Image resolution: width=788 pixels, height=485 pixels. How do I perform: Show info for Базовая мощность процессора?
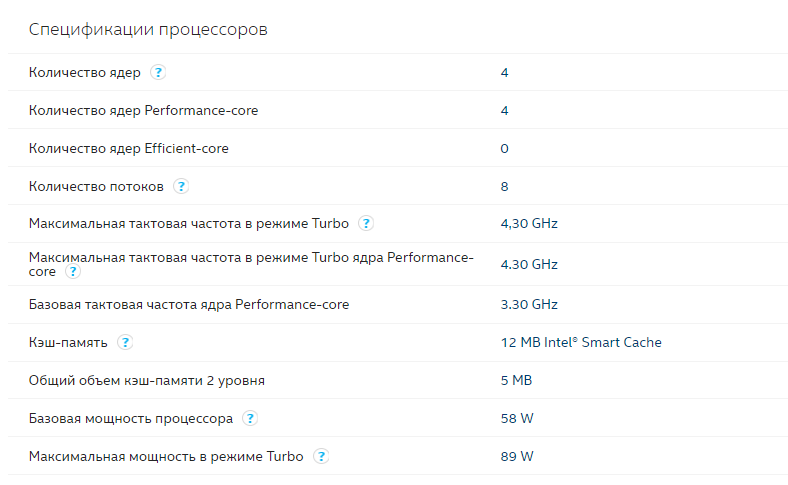click(250, 418)
